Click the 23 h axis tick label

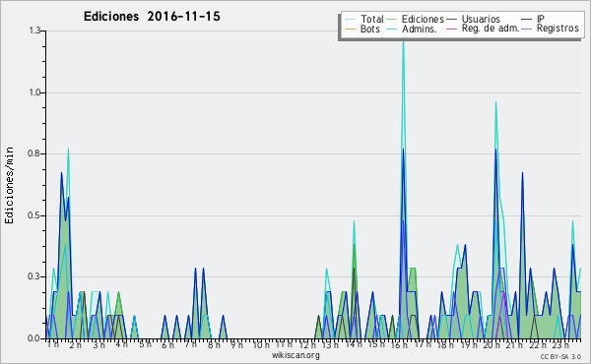[x=560, y=344]
